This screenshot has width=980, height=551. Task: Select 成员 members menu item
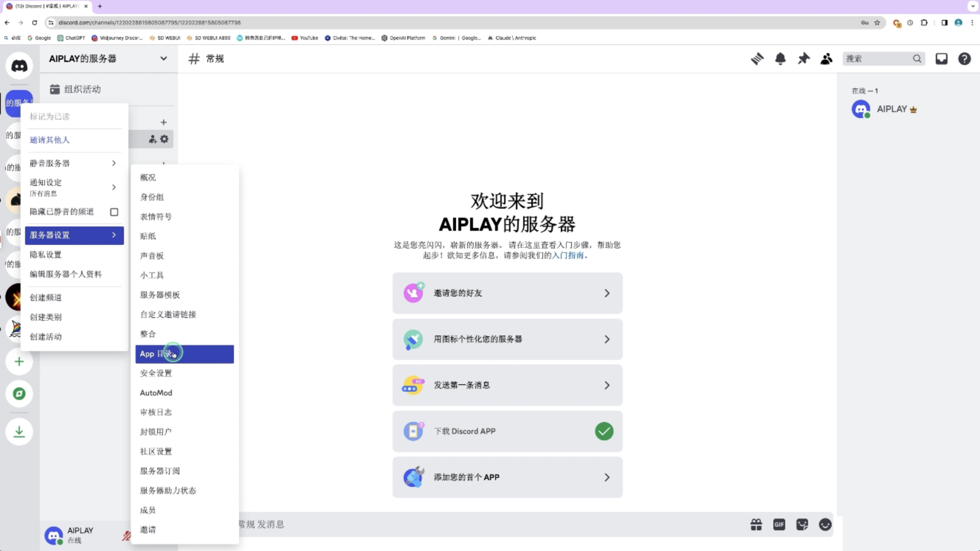(x=184, y=510)
